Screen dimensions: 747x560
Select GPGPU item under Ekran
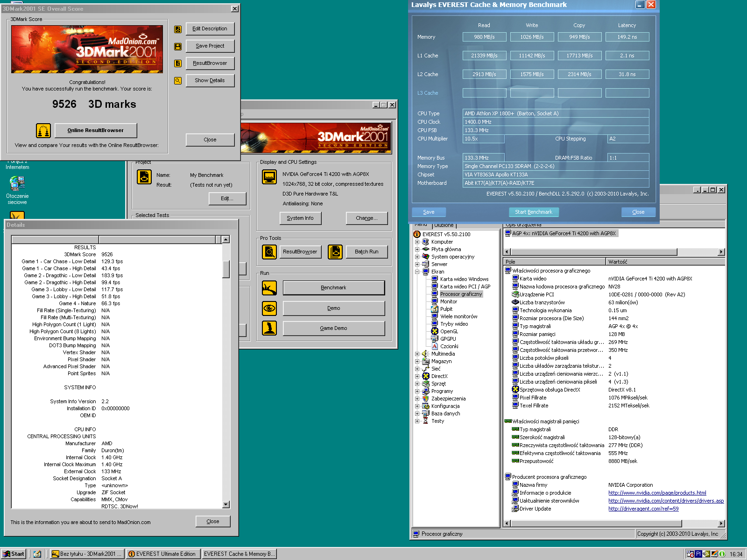coord(444,339)
